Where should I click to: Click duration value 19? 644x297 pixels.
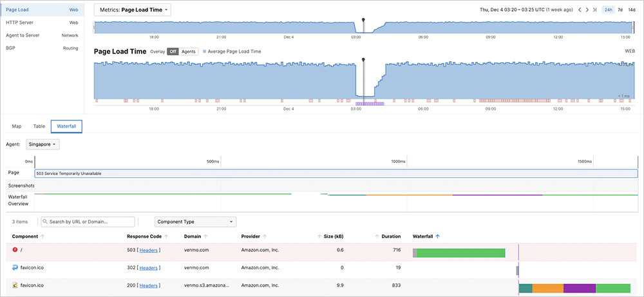pyautogui.click(x=399, y=267)
